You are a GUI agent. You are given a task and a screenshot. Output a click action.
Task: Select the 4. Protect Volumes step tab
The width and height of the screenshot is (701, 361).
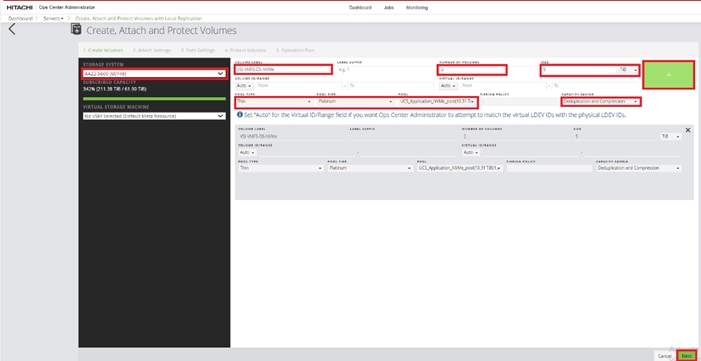pos(245,50)
